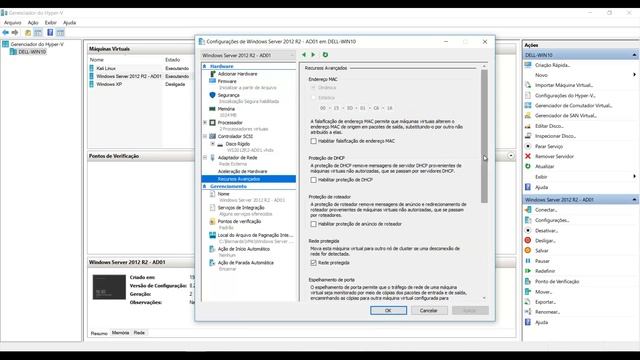
Task: Switch to the Memória tab
Action: [120, 333]
